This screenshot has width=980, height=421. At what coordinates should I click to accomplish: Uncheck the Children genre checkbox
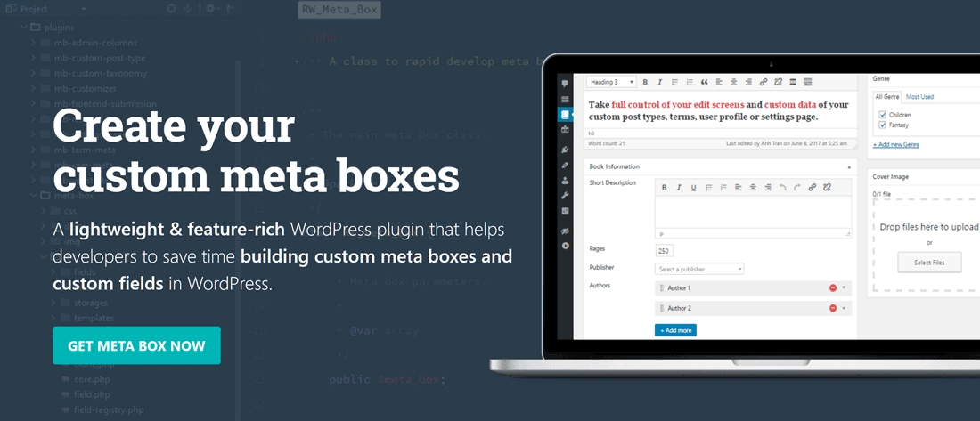[882, 115]
